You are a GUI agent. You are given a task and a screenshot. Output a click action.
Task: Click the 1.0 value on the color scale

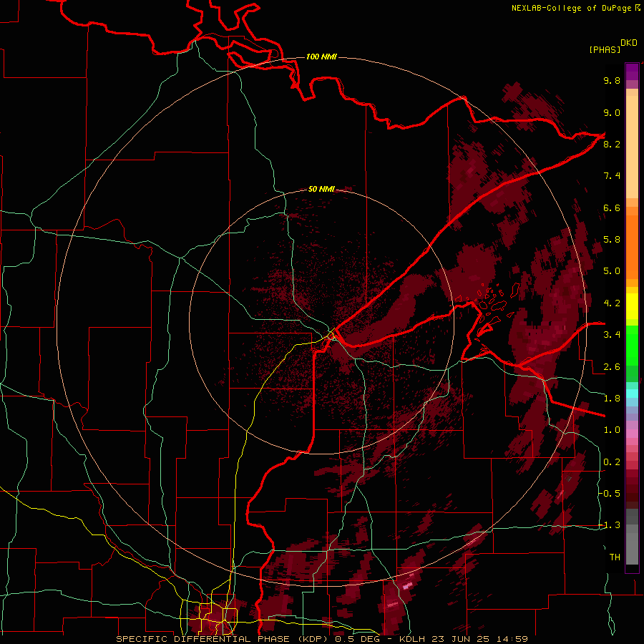coord(612,430)
